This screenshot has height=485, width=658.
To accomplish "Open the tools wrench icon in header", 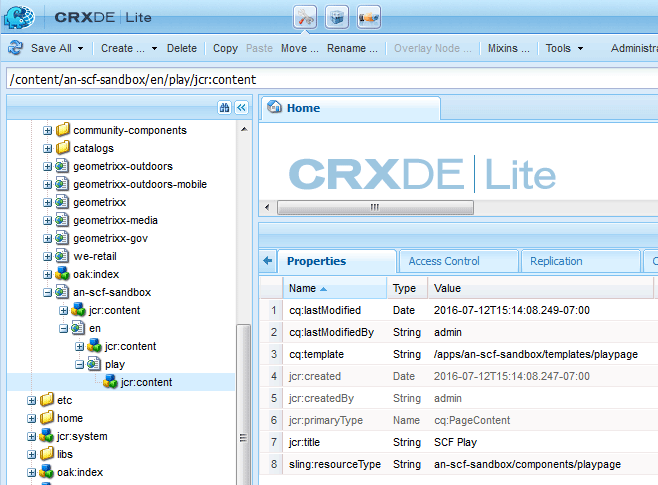I will point(305,18).
